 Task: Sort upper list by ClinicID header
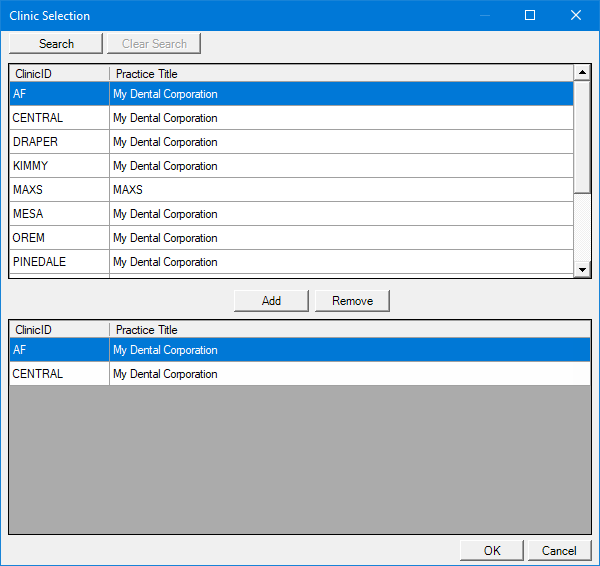[59, 74]
